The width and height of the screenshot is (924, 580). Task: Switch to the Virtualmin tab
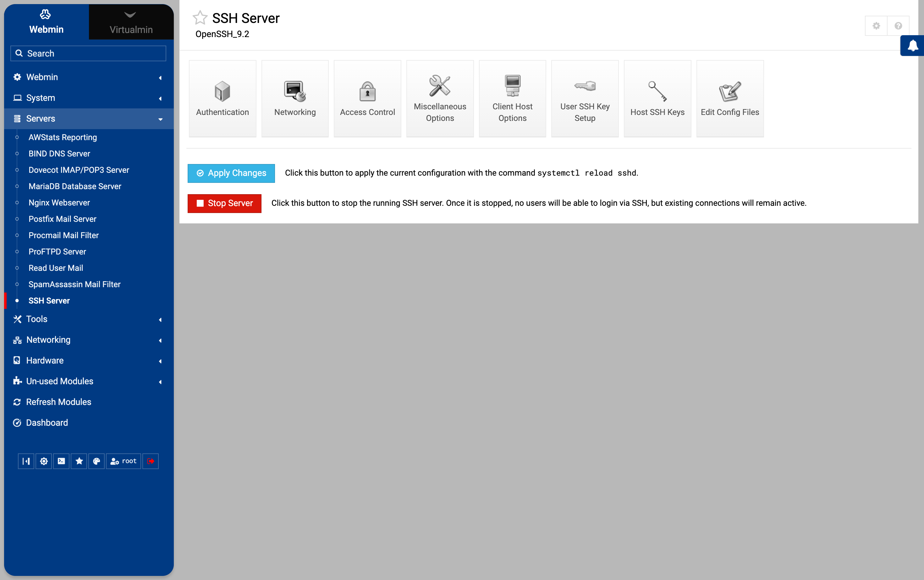tap(131, 22)
